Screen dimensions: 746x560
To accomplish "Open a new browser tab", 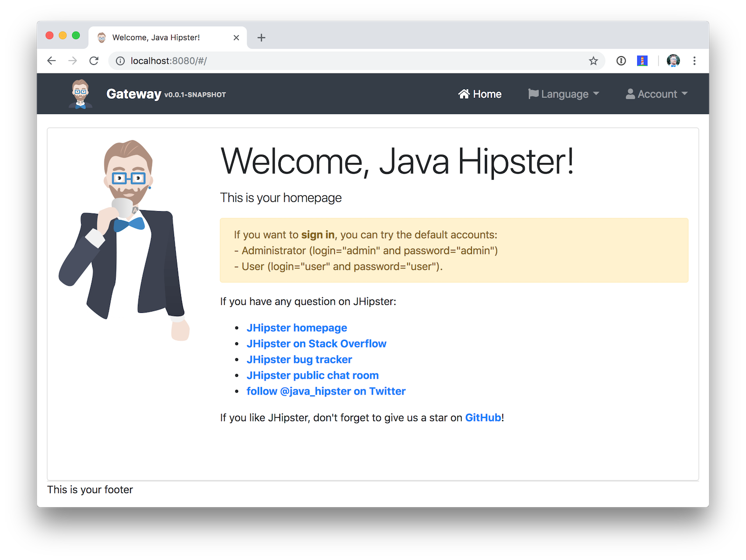I will (x=261, y=38).
